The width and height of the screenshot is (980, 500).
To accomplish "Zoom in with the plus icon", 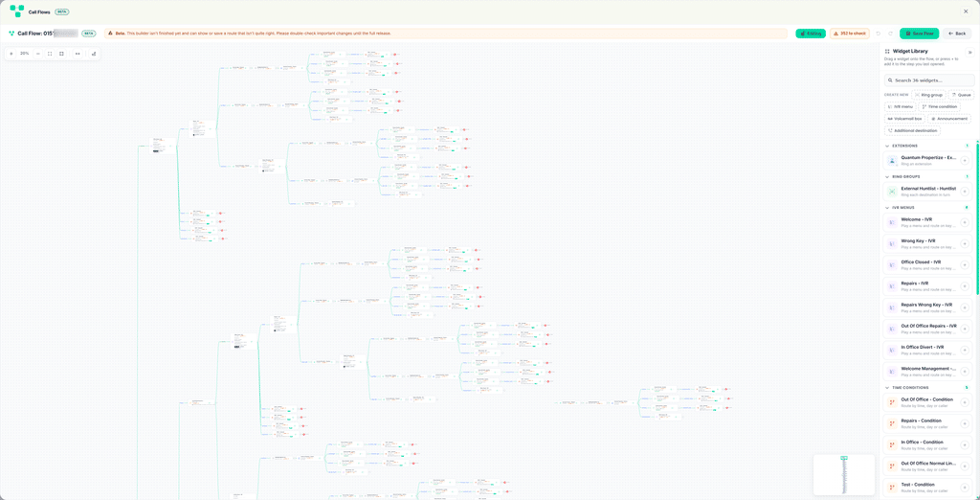I will click(11, 54).
